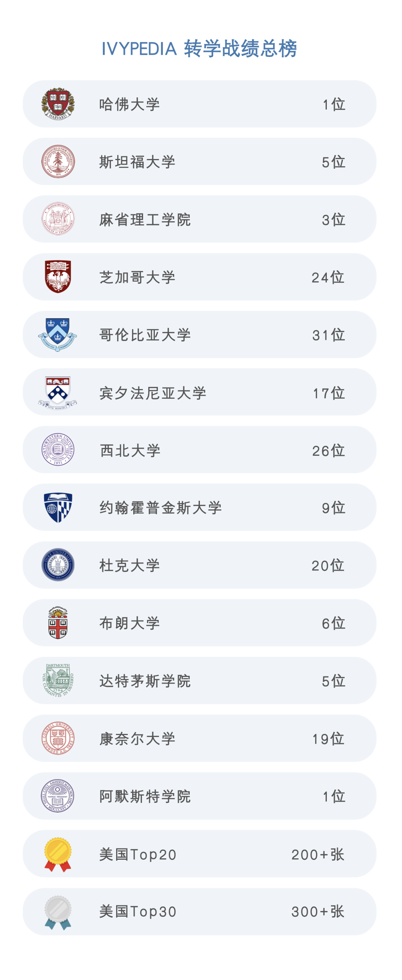
Task: Select the 约翰霍普金斯大学 text
Action: tap(160, 508)
